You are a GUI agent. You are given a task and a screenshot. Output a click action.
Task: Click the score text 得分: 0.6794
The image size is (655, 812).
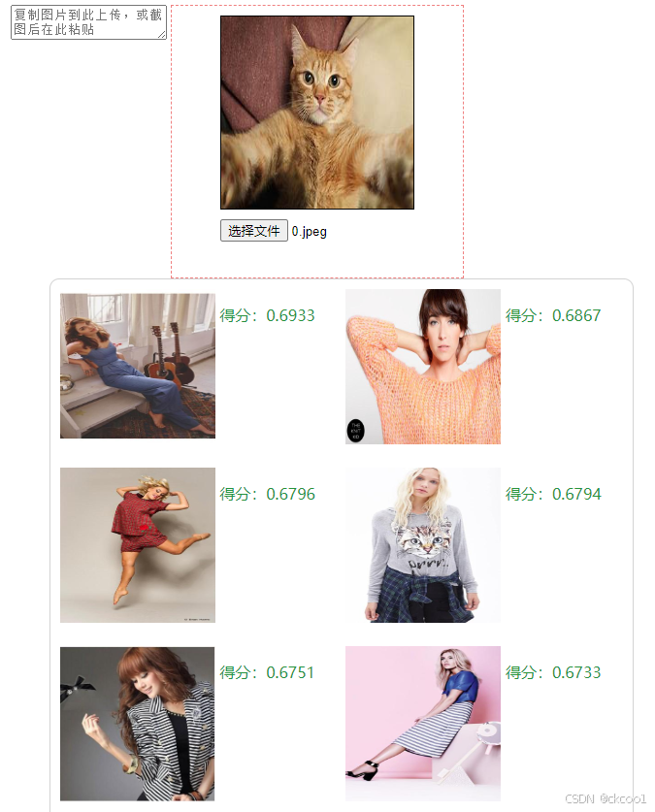[553, 494]
